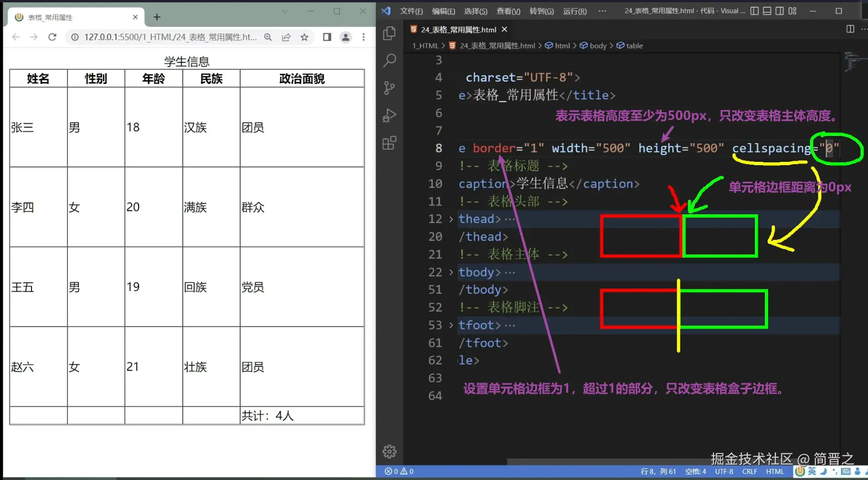Click the site info icon in address bar

pyautogui.click(x=74, y=37)
